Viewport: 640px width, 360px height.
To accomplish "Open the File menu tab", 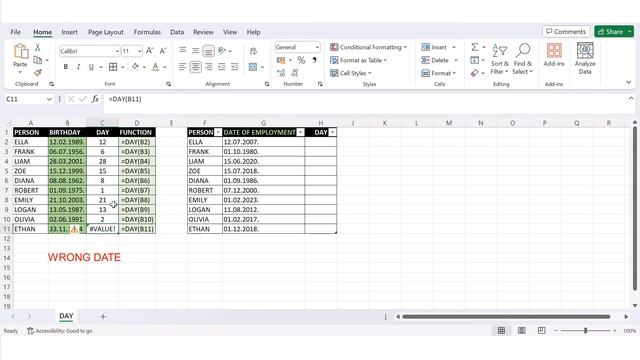I will coord(16,32).
